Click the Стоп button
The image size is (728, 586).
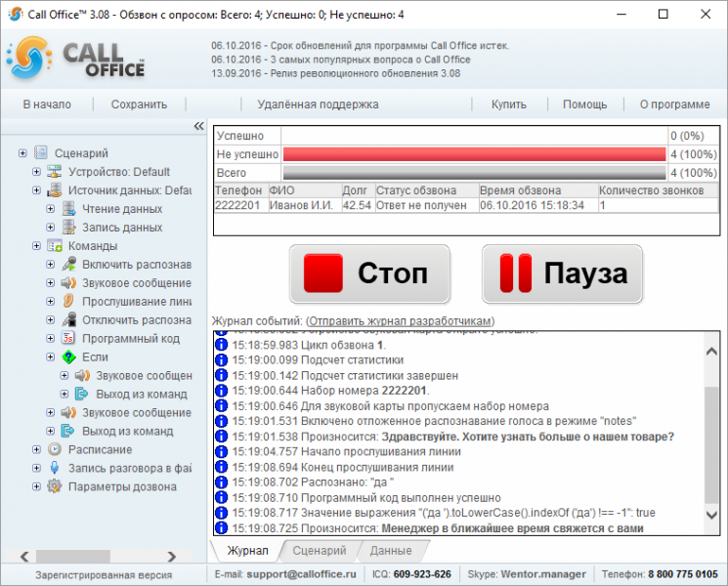tap(369, 273)
